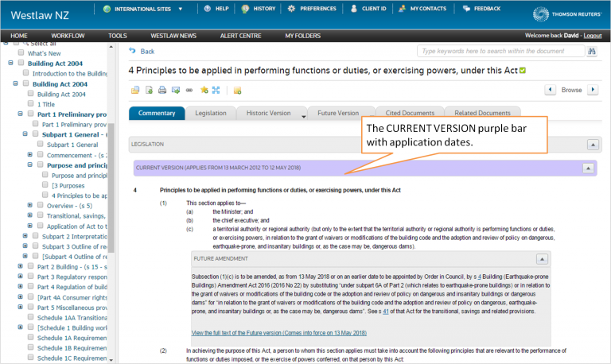Screen dimensions: 611x364
Task: Click the Logout link
Action: (593, 36)
